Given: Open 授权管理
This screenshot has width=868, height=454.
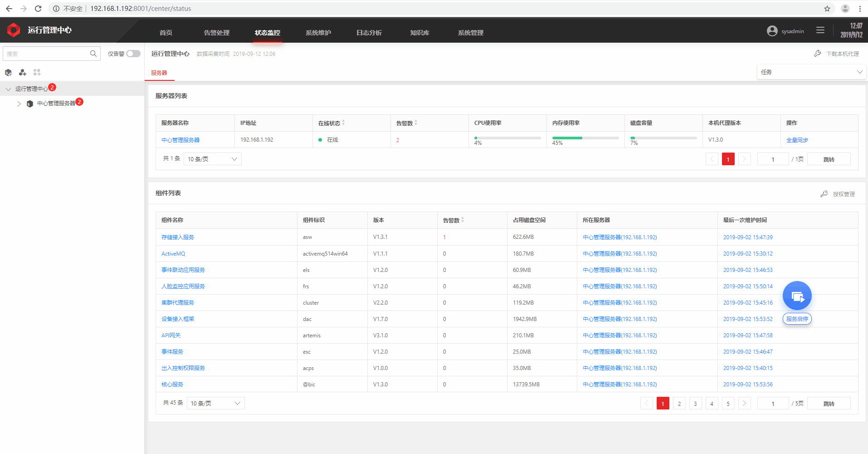Looking at the screenshot, I should click(x=844, y=194).
